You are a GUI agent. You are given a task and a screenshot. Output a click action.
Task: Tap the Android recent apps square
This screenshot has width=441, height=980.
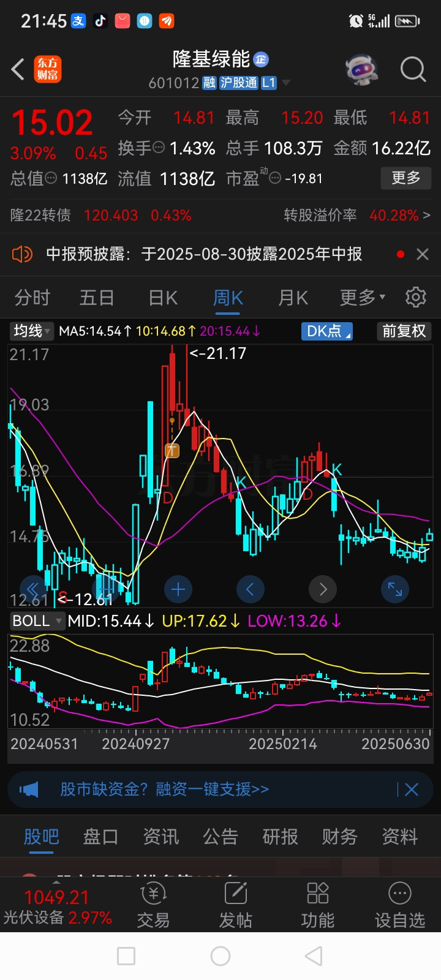point(126,956)
